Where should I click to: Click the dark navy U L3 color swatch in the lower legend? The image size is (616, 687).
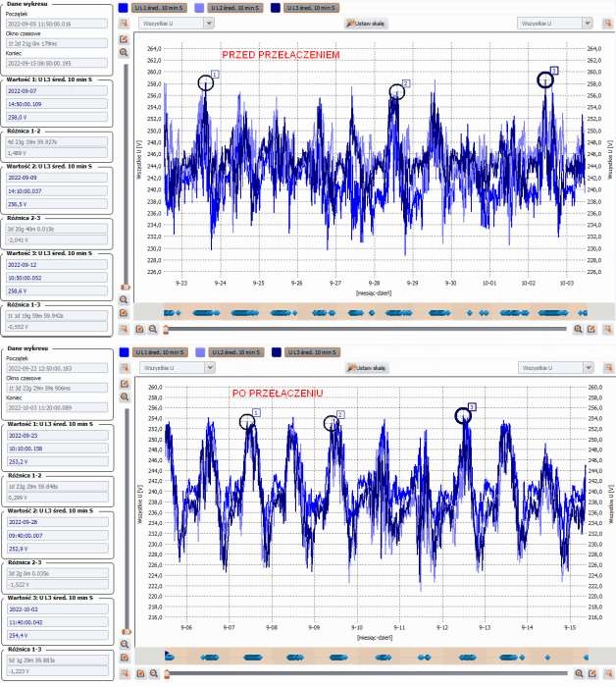click(277, 352)
